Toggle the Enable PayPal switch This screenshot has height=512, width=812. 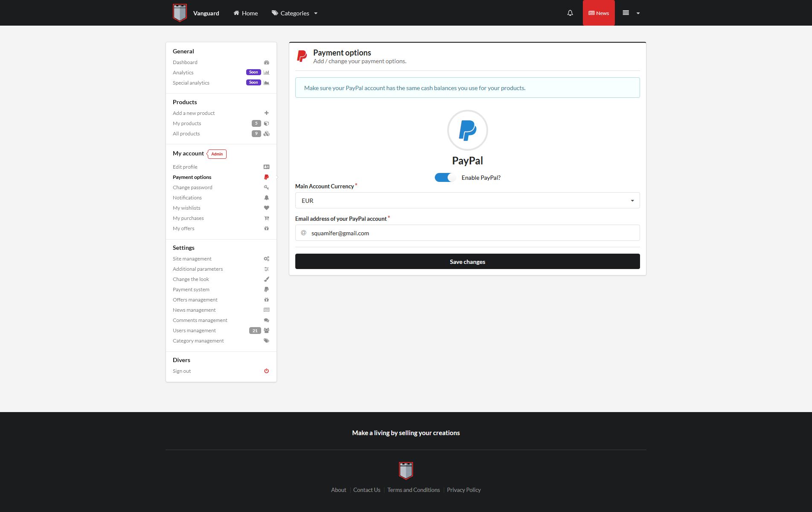point(445,178)
